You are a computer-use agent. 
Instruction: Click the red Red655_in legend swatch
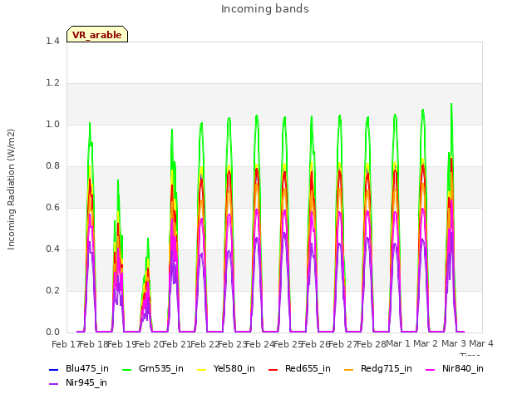273,369
